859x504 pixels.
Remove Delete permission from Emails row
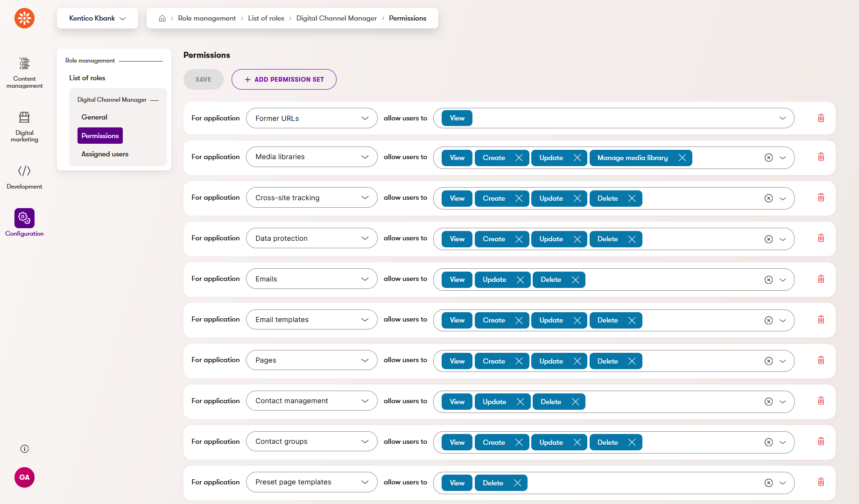click(x=575, y=280)
